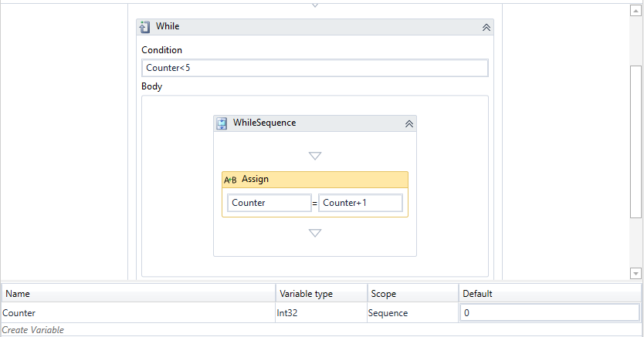This screenshot has height=337, width=644.
Task: Click Create Variable to add a variable
Action: point(33,330)
